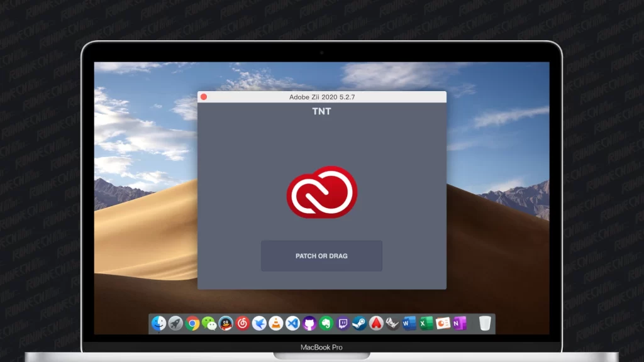
Task: Launch OneNote from the dock
Action: 459,324
